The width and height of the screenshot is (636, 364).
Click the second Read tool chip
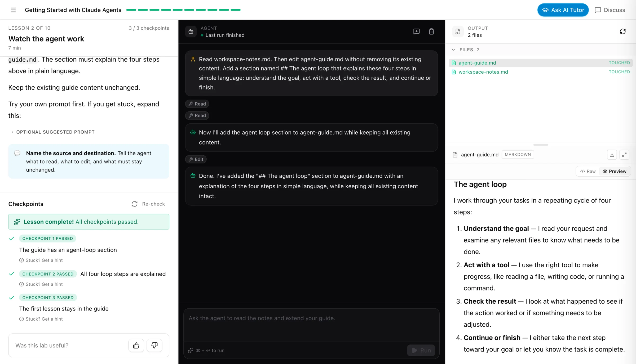[197, 115]
